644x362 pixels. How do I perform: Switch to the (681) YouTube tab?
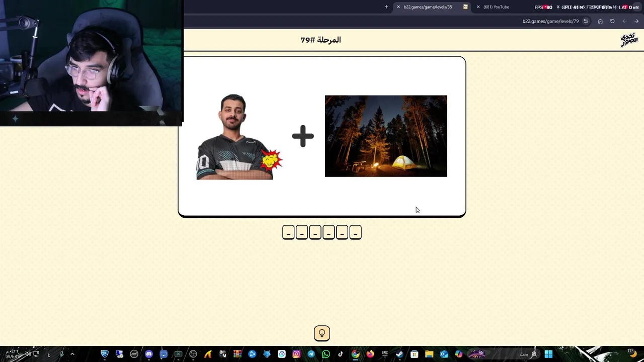(496, 7)
